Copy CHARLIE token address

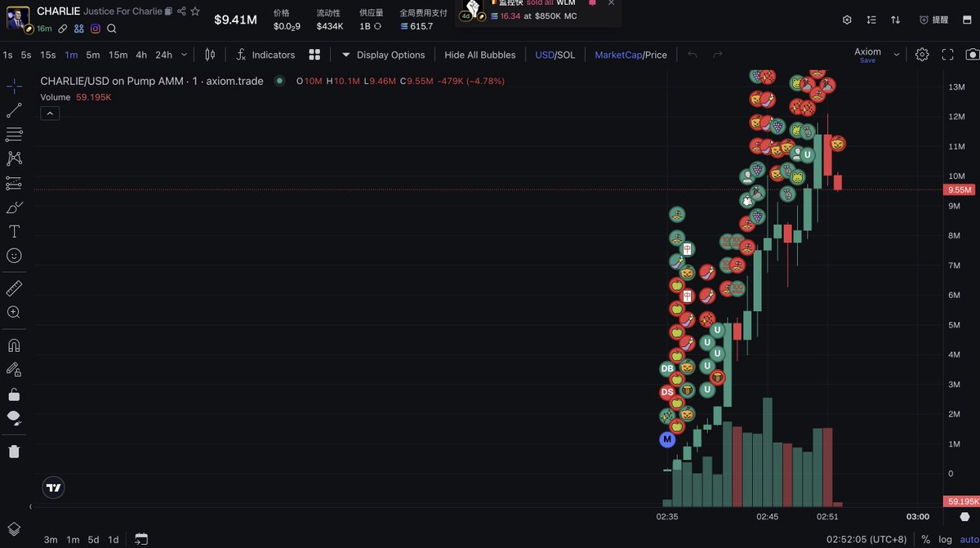(168, 11)
